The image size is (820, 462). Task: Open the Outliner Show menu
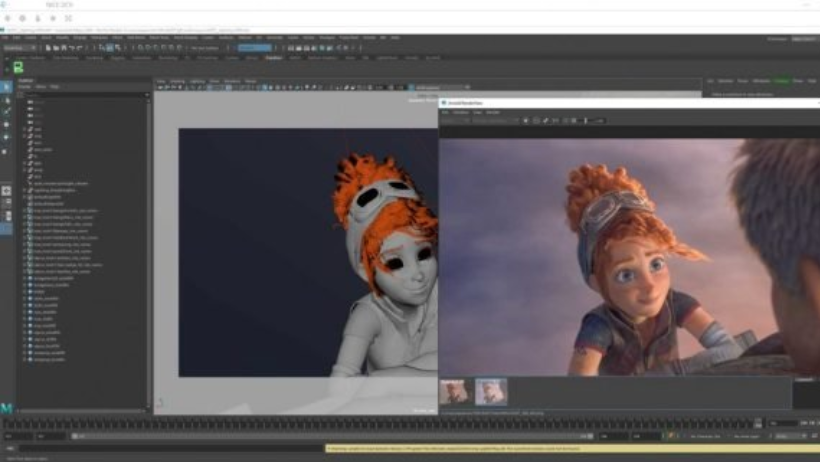pos(41,86)
